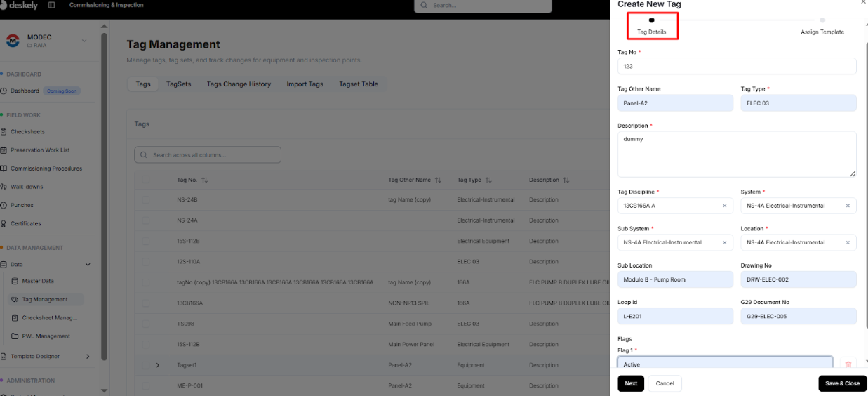Select the tagNo (copy) row checkbox
This screenshot has width=868, height=396.
pos(146,282)
